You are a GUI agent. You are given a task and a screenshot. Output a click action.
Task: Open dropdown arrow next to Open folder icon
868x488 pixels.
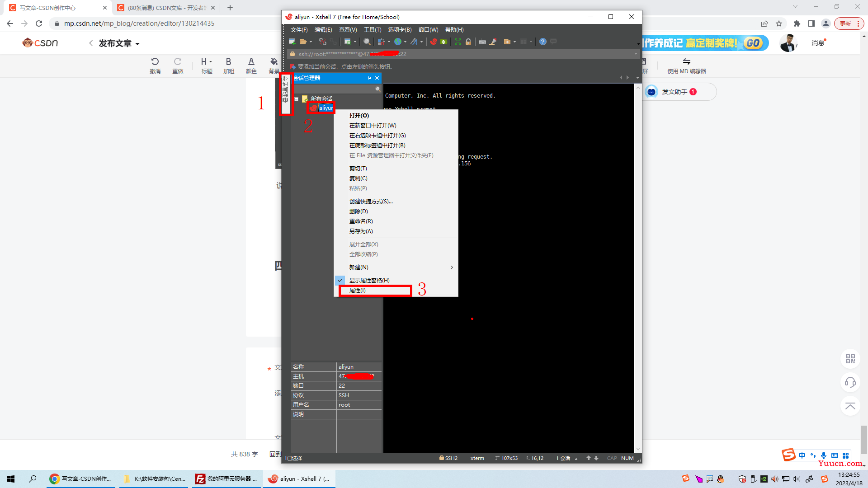pos(311,42)
